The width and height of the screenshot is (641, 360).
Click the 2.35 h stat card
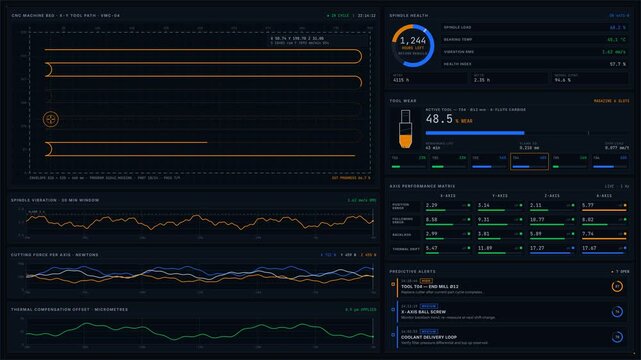pos(509,78)
